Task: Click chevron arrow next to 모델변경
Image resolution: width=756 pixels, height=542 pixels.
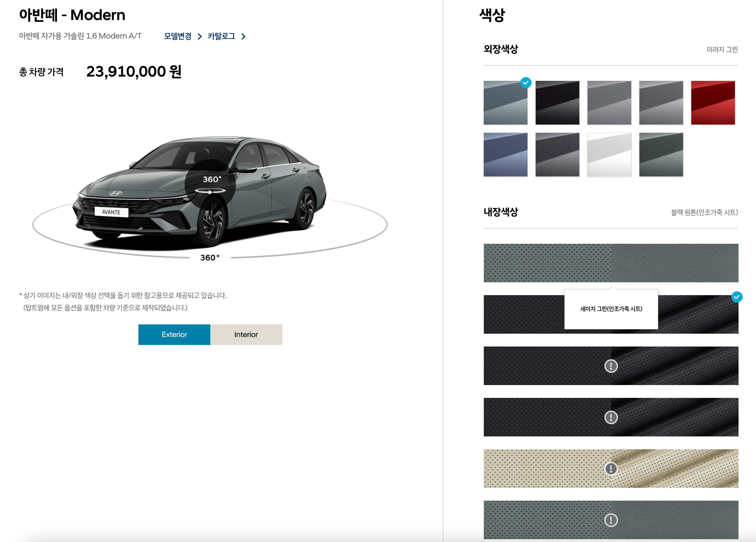Action: tap(200, 36)
